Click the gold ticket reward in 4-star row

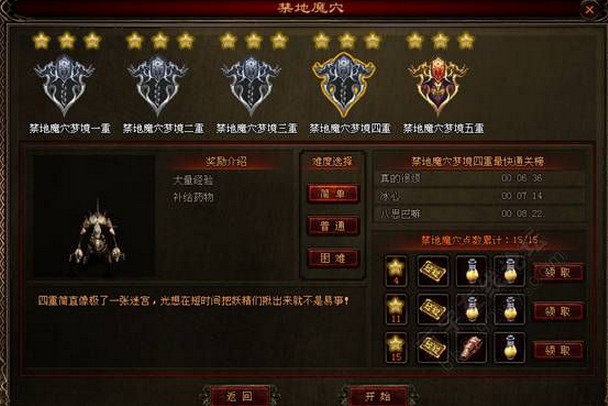[x=434, y=271]
